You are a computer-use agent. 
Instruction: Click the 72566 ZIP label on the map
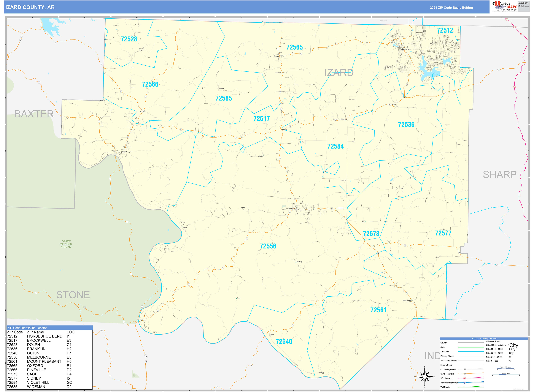[x=150, y=84]
